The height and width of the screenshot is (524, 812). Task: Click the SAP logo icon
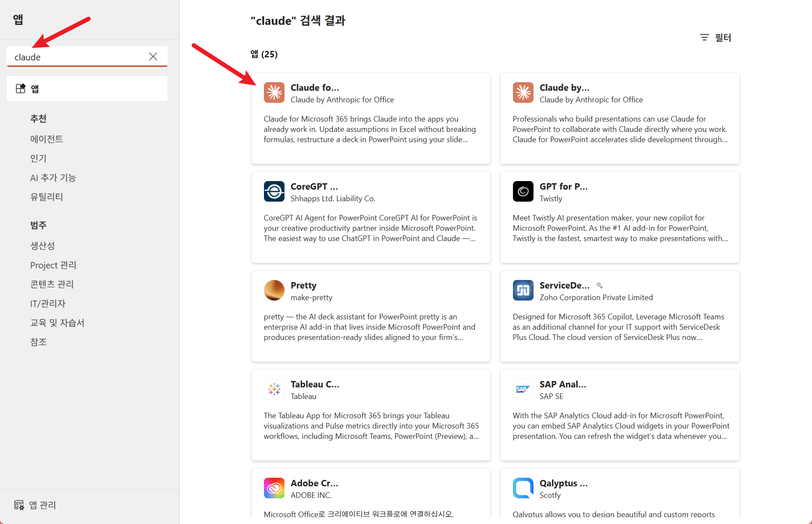(x=523, y=389)
